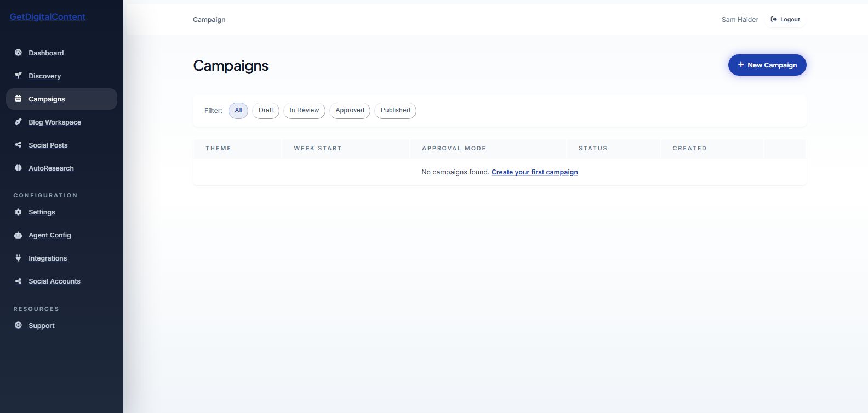Viewport: 868px width, 413px height.
Task: Click the Filter: label
Action: (213, 110)
